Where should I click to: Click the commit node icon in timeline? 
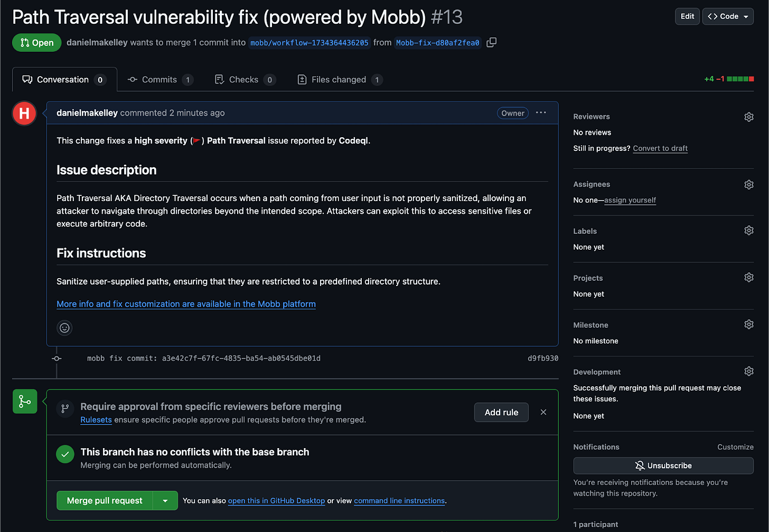click(57, 358)
